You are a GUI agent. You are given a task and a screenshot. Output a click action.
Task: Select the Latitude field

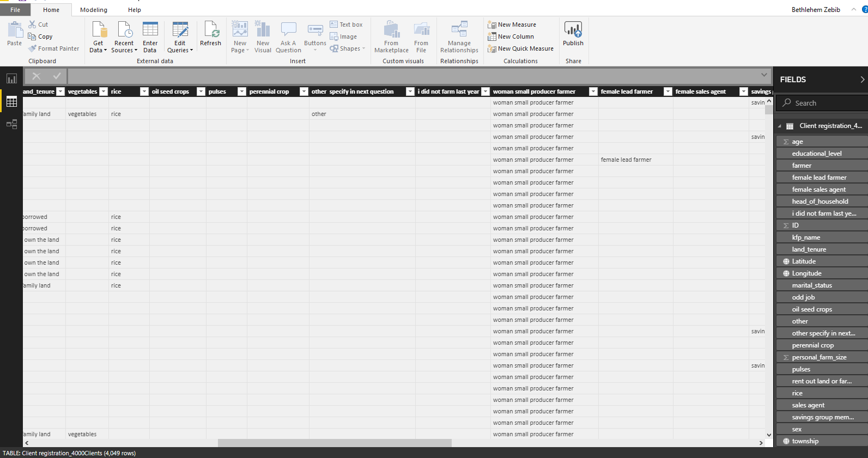822,261
